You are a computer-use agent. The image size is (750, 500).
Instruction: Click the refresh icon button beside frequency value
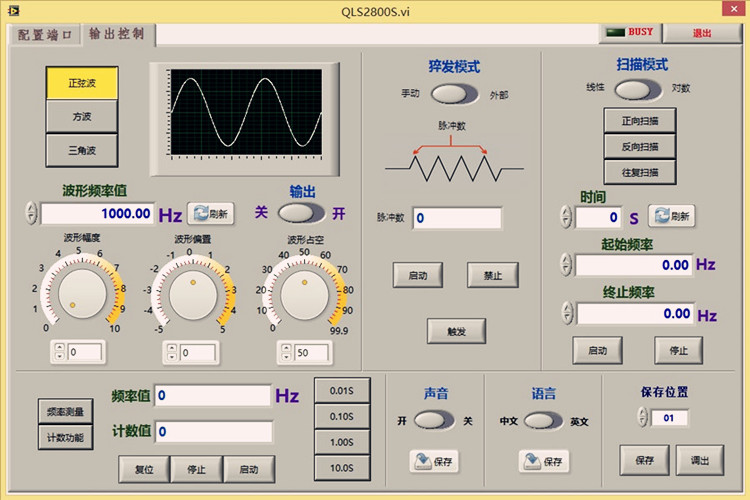pyautogui.click(x=210, y=213)
